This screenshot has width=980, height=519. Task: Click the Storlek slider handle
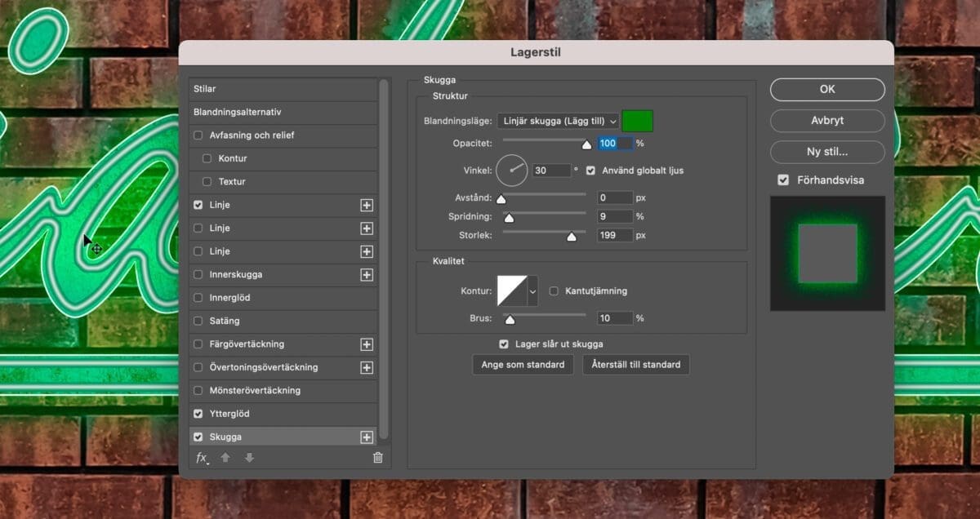coord(572,237)
